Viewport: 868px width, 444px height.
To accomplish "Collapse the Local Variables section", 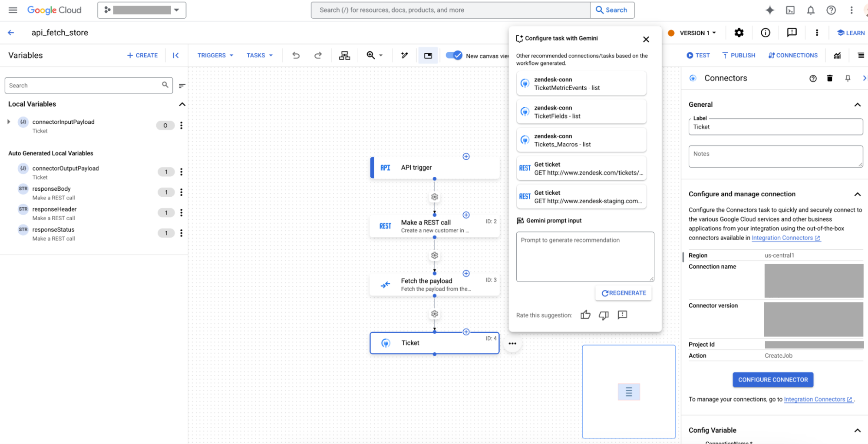I will click(x=182, y=104).
